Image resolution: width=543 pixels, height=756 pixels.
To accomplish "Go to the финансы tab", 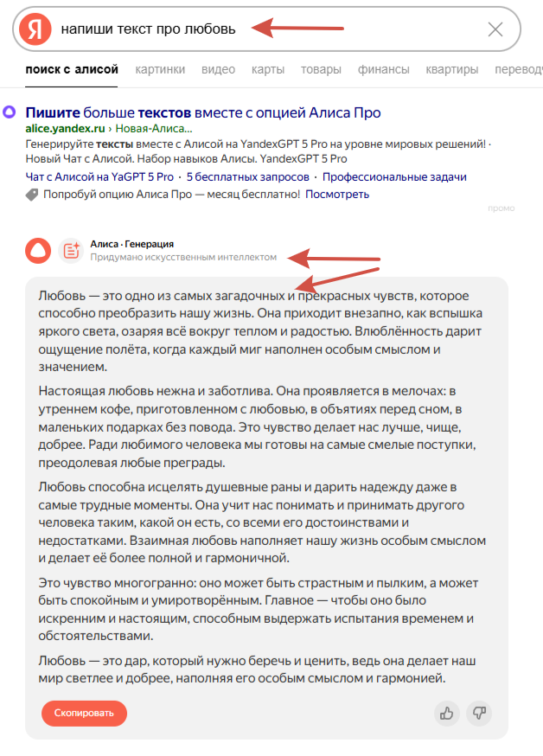I will click(x=384, y=69).
